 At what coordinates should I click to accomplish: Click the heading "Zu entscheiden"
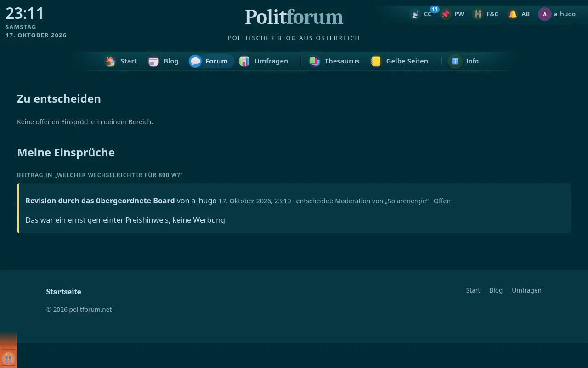pyautogui.click(x=59, y=98)
